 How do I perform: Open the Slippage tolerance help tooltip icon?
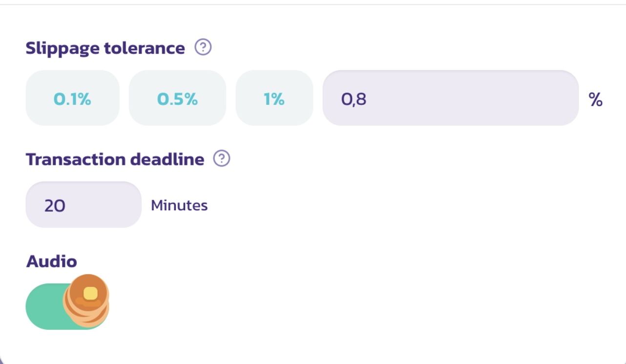coord(203,48)
